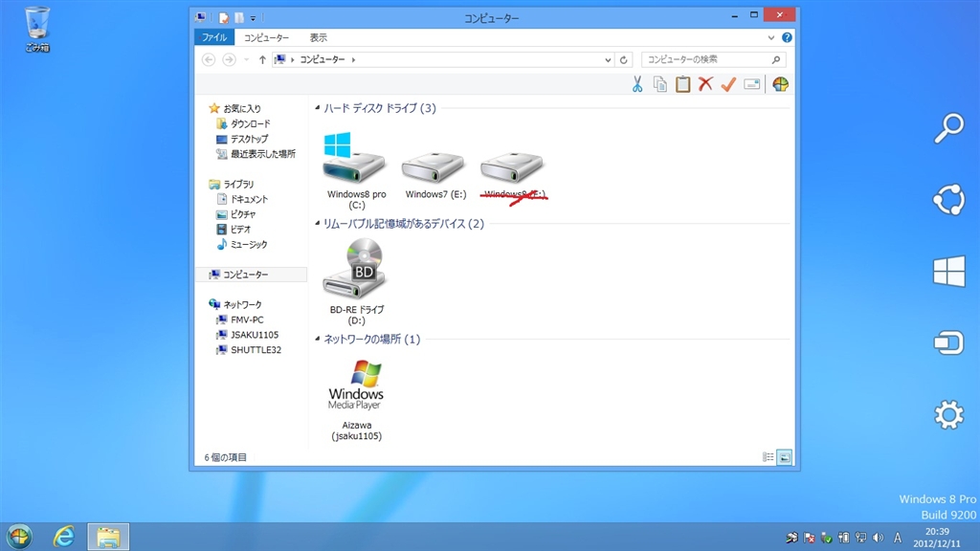Click the Copy toolbar icon
Screen dimensions: 980x551
[660, 84]
